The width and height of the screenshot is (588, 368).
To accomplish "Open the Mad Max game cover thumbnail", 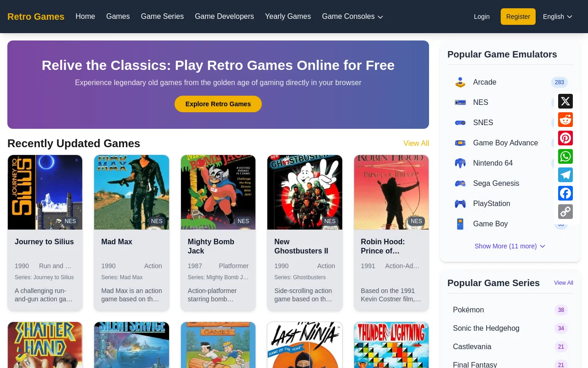I will 132,192.
